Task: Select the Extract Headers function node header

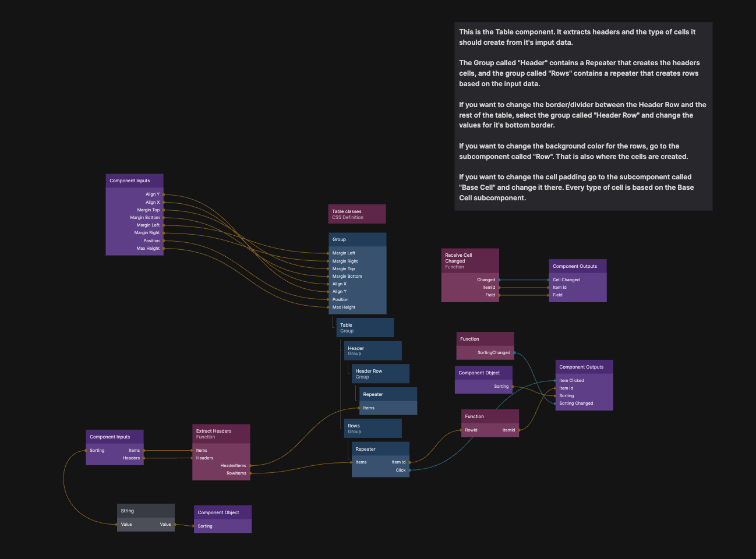Action: pos(221,434)
